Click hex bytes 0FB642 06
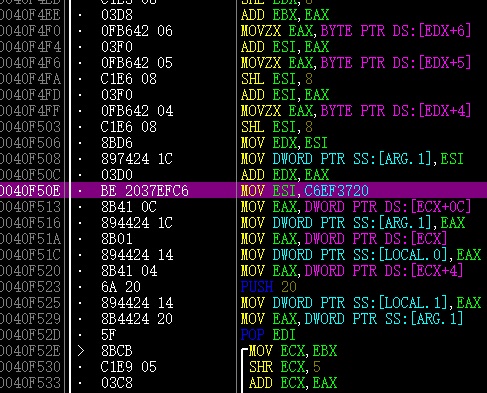487x393 pixels. coord(137,31)
